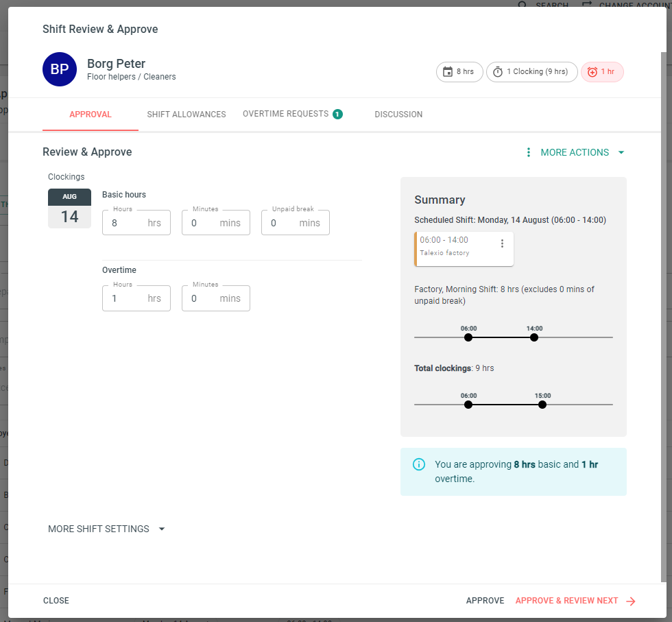Click the Basic hours input showing 8
This screenshot has width=672, height=622.
136,222
